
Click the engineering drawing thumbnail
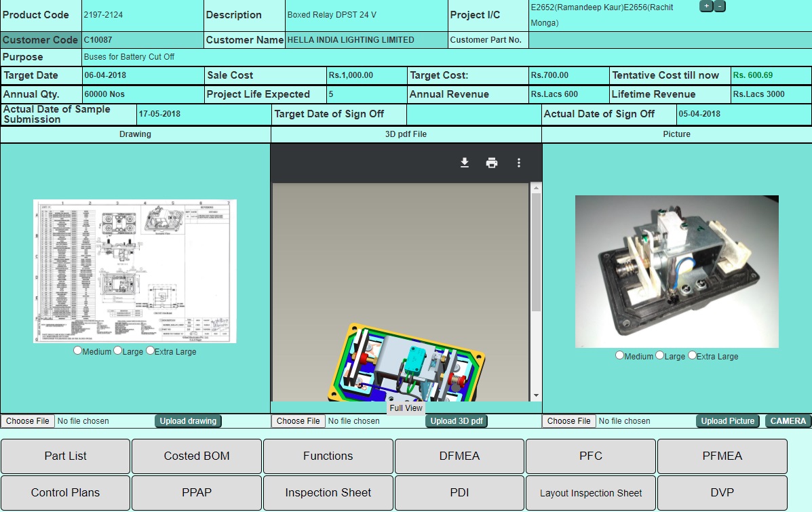pos(135,271)
